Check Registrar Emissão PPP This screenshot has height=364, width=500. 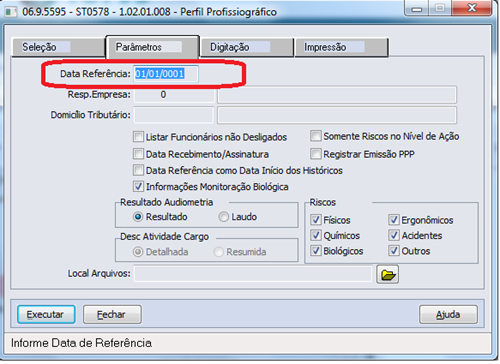[x=316, y=154]
